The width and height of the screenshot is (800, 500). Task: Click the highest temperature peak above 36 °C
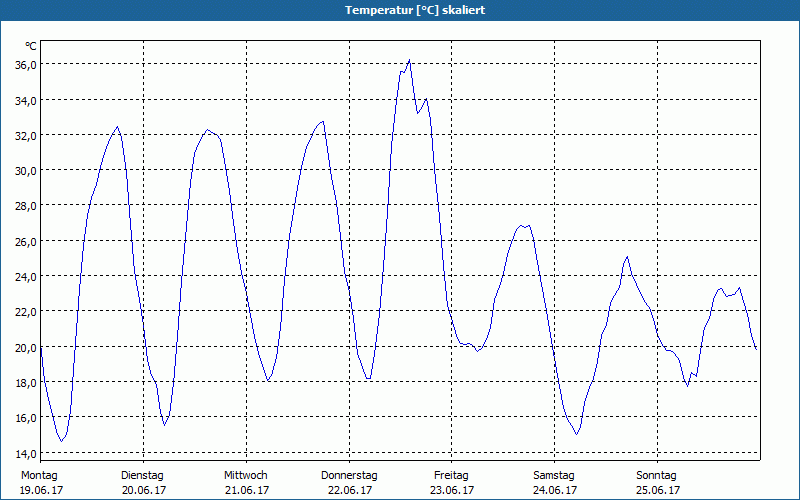(x=409, y=60)
